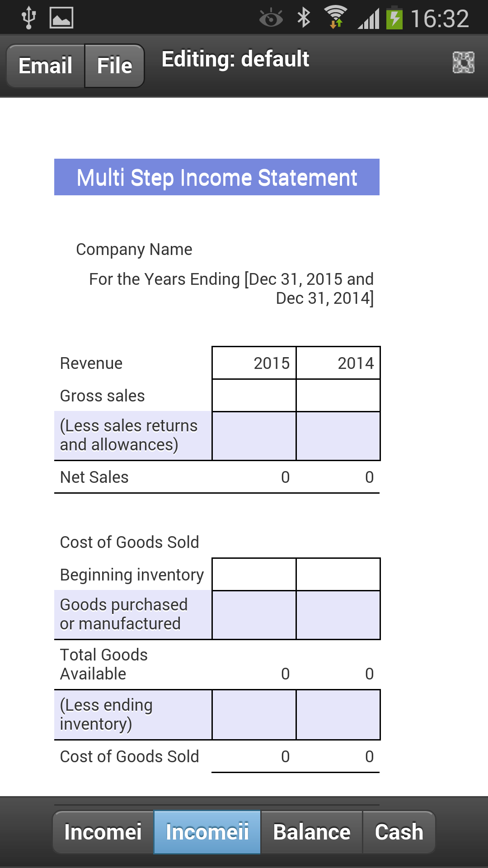
Task: Tap the cellular signal bars icon
Action: coord(369,19)
